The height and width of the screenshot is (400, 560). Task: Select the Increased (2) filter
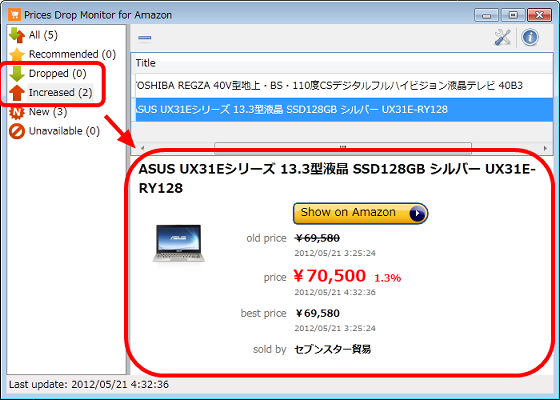click(60, 92)
